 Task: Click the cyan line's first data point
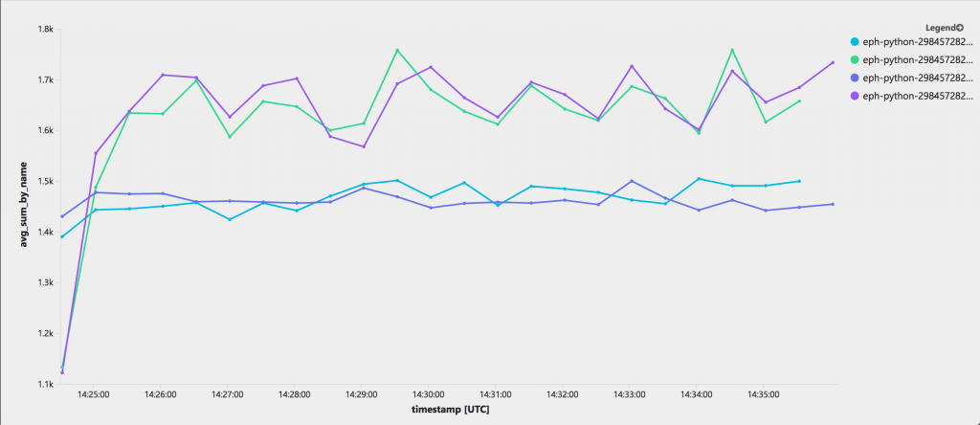[x=62, y=236]
